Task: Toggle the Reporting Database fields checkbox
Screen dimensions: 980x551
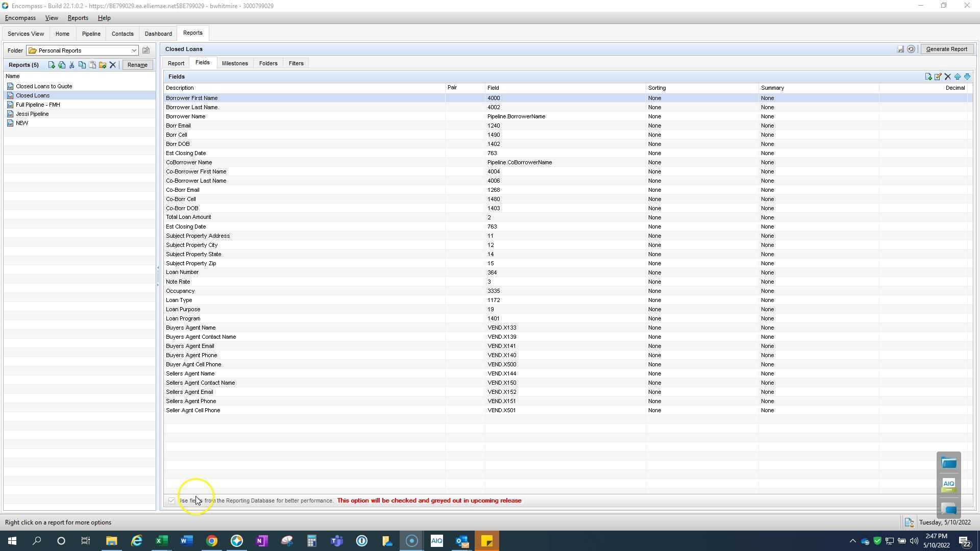Action: [x=171, y=500]
